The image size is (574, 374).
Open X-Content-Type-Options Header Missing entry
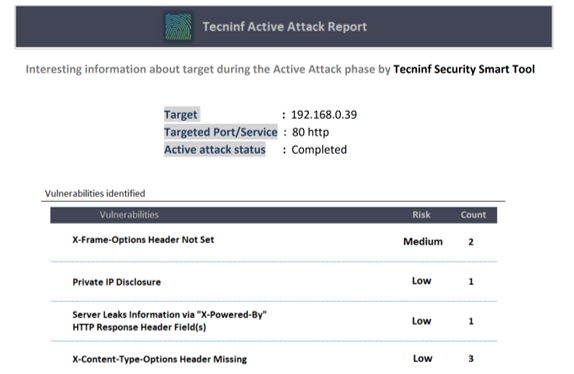pos(159,359)
